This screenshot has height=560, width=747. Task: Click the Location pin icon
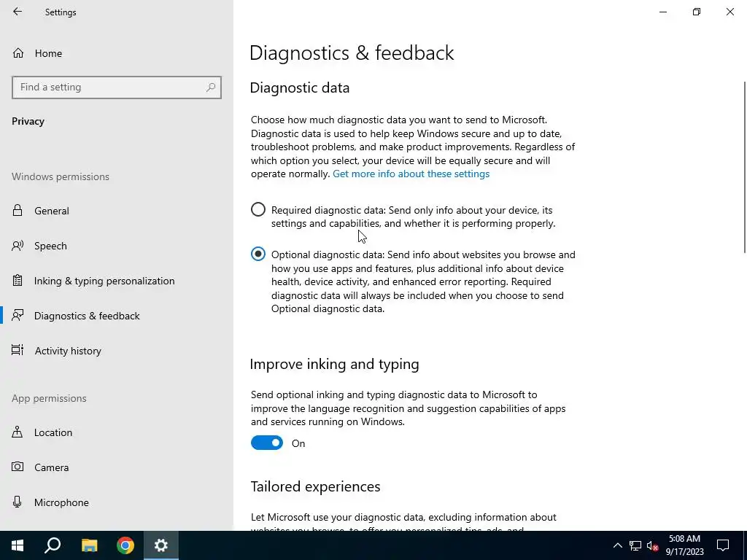(18, 432)
